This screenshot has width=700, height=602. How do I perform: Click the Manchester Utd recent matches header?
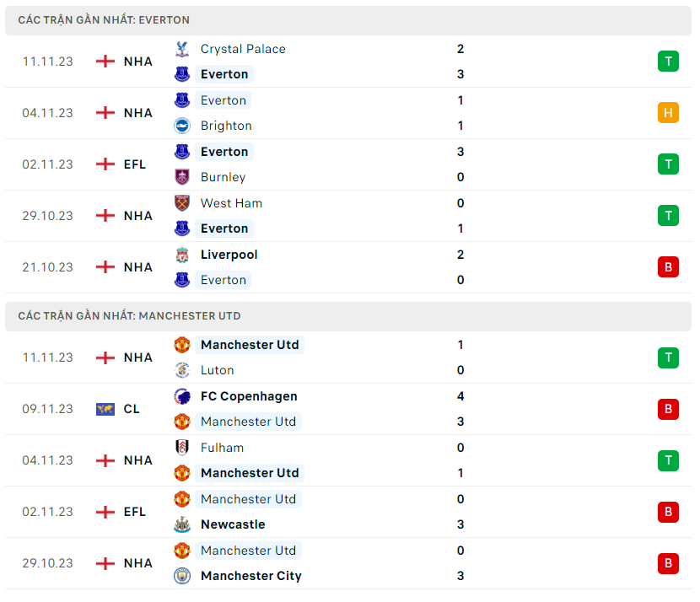pos(129,316)
